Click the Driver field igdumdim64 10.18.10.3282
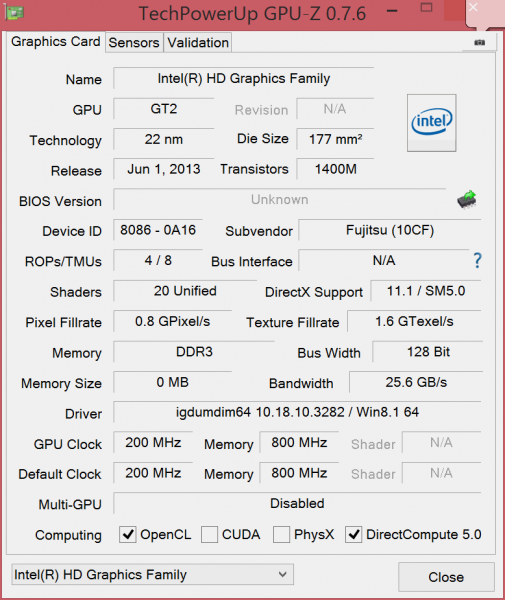This screenshot has height=600, width=505. (x=297, y=412)
